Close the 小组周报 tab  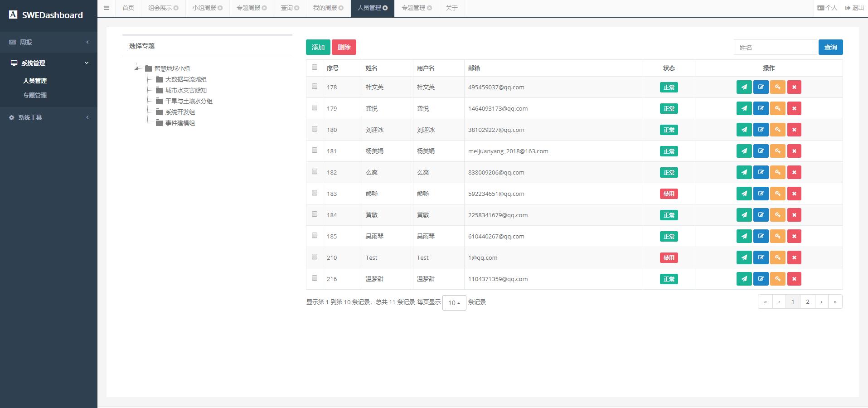pos(220,8)
